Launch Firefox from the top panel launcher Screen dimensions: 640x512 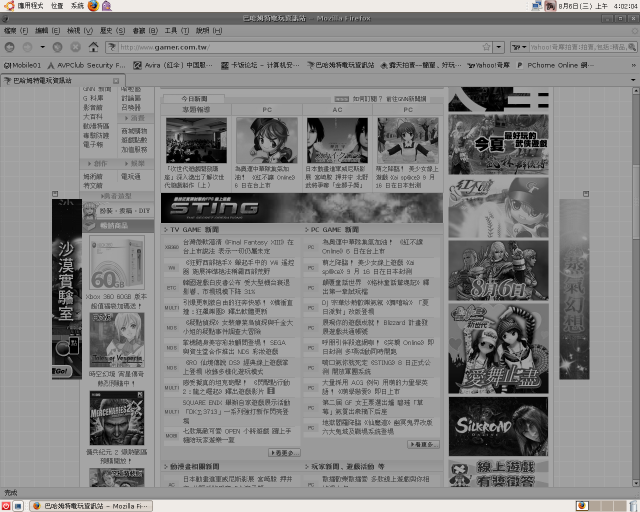pos(93,5)
